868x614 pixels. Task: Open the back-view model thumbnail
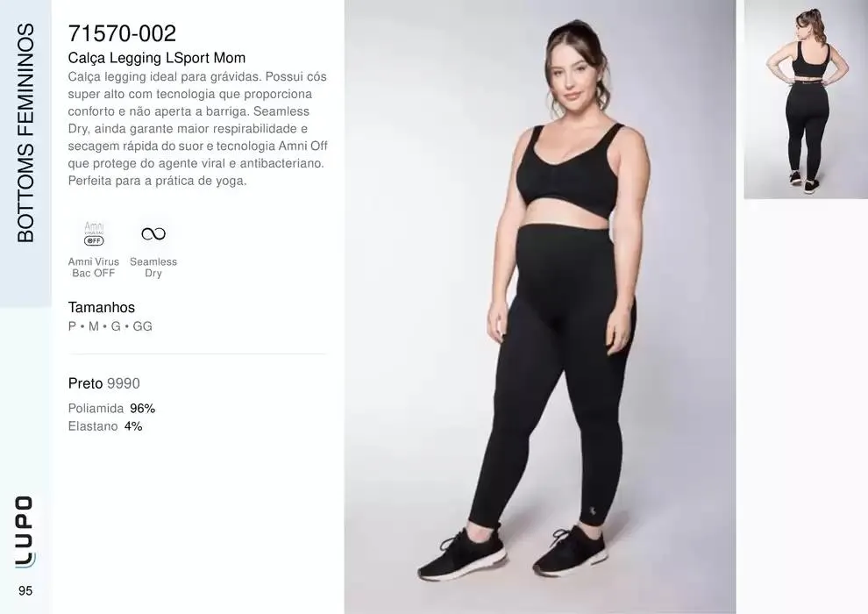(x=806, y=99)
